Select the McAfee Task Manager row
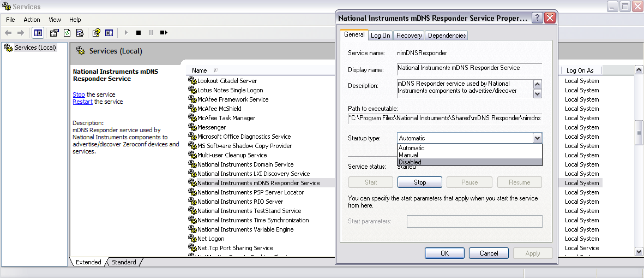Image resolution: width=644 pixels, height=278 pixels. click(x=226, y=118)
